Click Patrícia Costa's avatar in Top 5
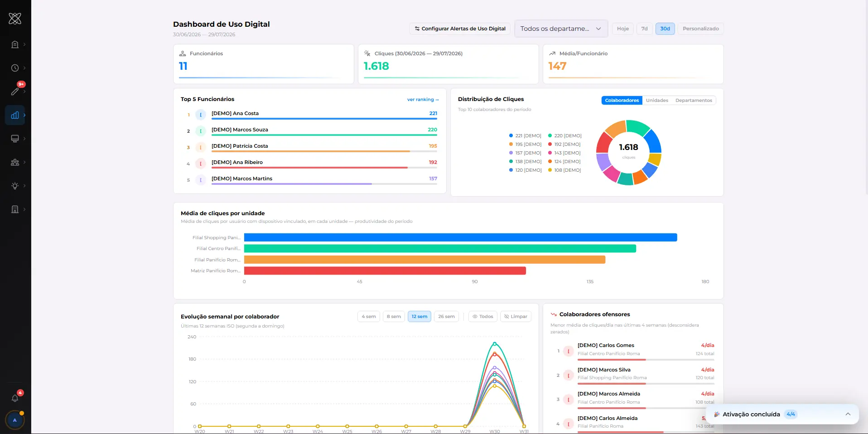This screenshot has height=434, width=868. point(201,148)
